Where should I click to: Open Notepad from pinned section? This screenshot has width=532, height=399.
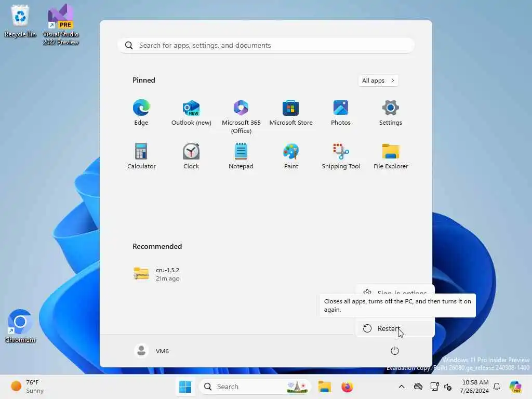(x=241, y=156)
